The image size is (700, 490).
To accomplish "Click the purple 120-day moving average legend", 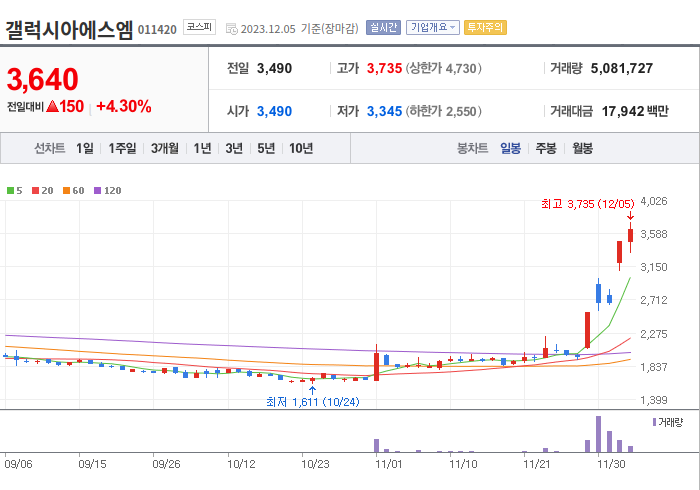I will (x=108, y=191).
